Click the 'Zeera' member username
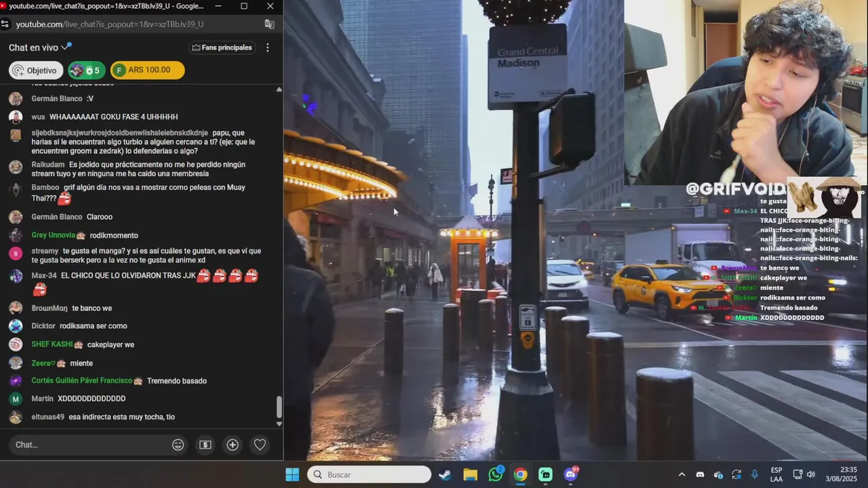868x488 pixels. coord(43,363)
